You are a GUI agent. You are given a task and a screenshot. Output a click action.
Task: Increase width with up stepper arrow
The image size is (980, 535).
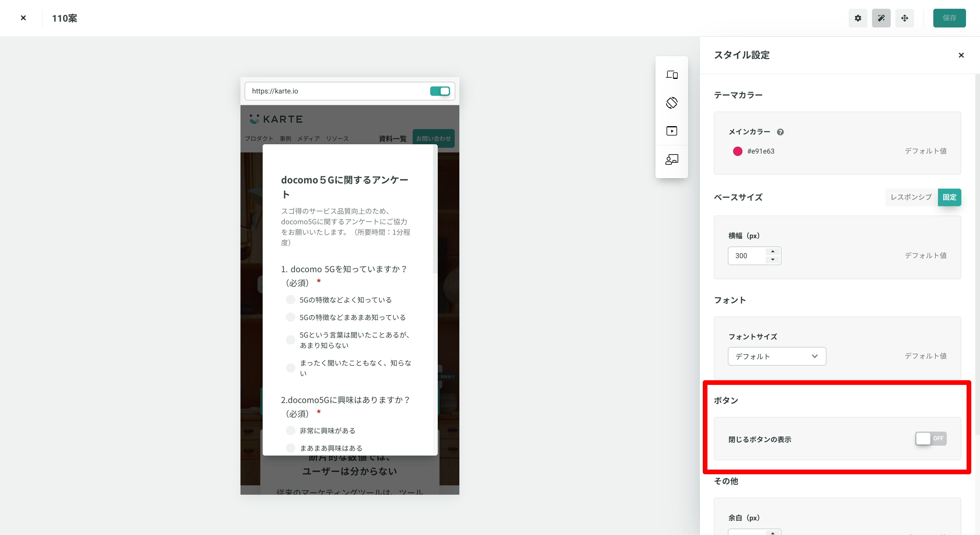[773, 252]
